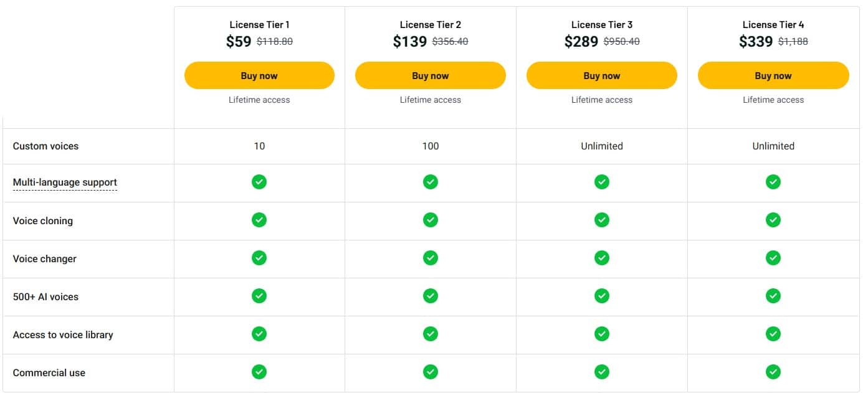Purchase License Tier 2 via its Buy now button
Image resolution: width=868 pixels, height=393 pixels.
430,75
